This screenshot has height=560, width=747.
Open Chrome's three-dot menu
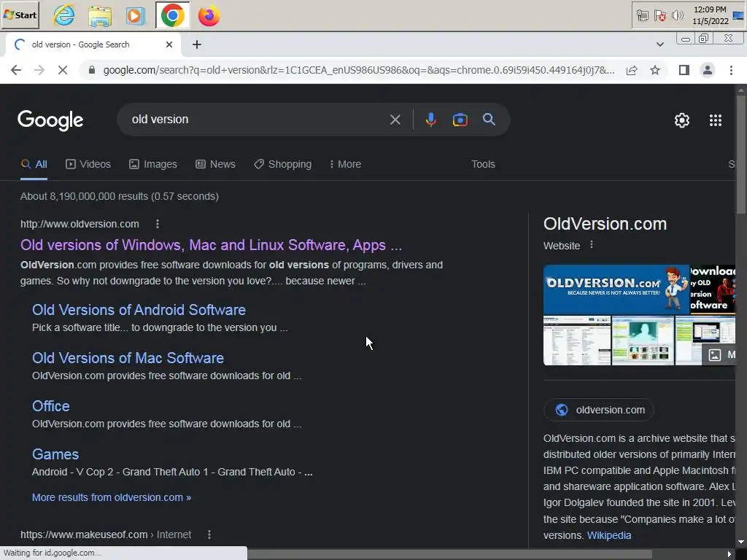coord(731,70)
